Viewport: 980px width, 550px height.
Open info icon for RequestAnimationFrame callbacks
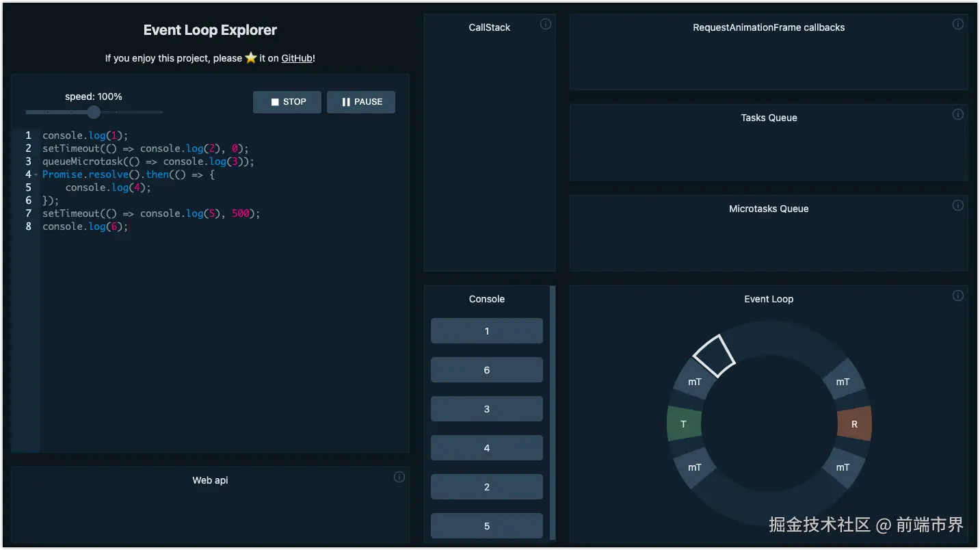pyautogui.click(x=958, y=25)
